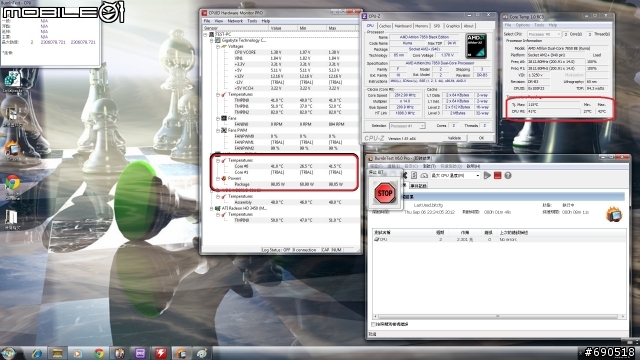Image resolution: width=640 pixels, height=360 pixels.
Task: Switch to second tab in BurnInTest window
Action: (418, 186)
